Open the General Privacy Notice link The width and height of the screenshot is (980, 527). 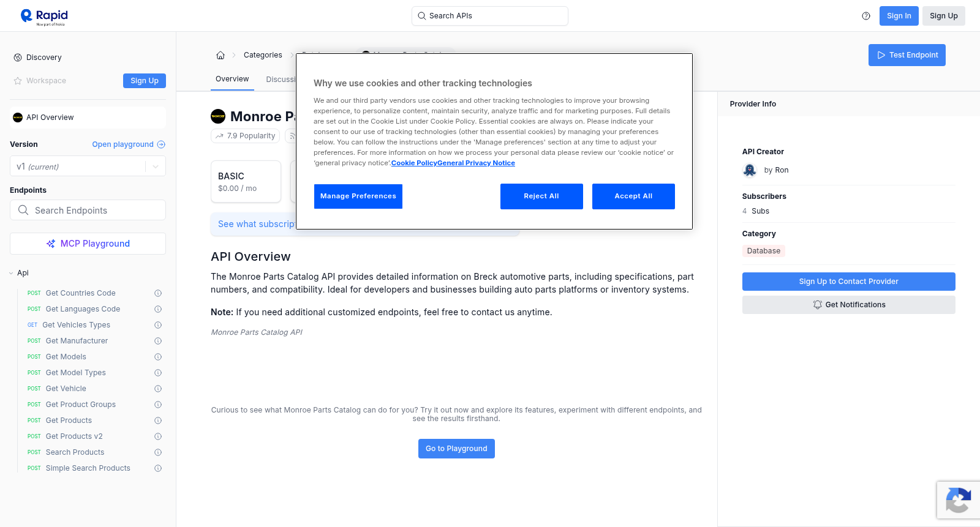point(476,163)
